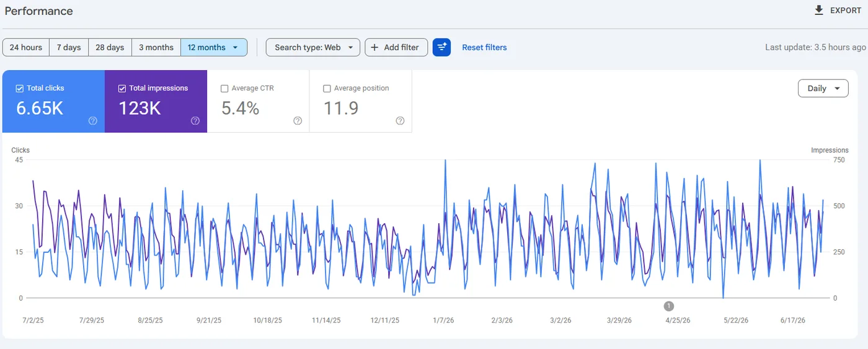868x349 pixels.
Task: Select the 7 days range tab
Action: (69, 47)
